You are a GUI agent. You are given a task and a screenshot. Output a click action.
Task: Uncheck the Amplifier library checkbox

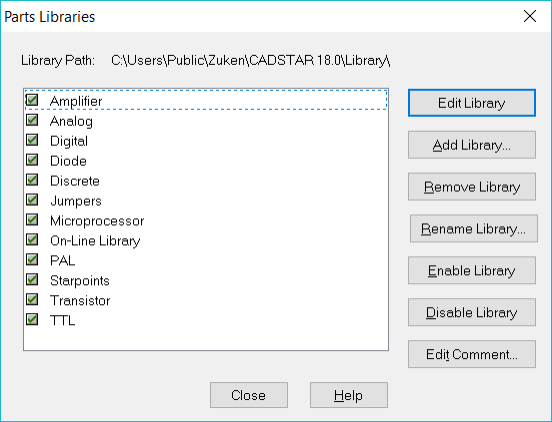pos(32,100)
